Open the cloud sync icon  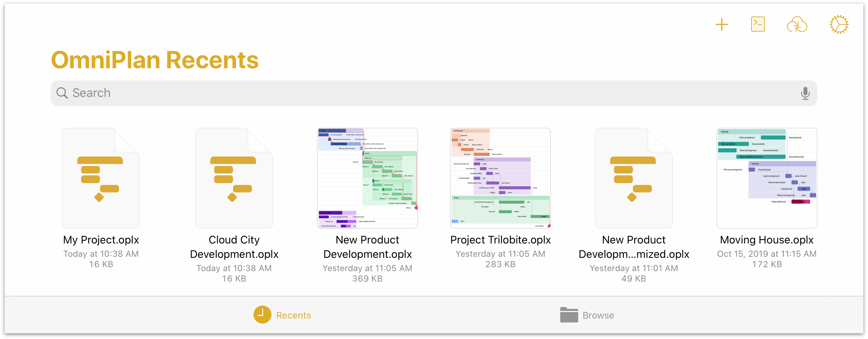click(797, 25)
